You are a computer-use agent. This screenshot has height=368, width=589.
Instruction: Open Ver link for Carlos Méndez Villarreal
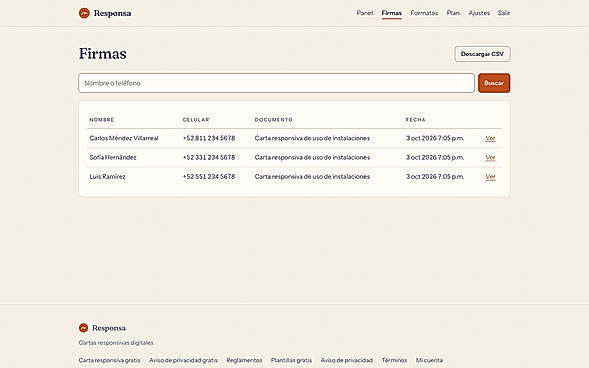click(x=490, y=138)
